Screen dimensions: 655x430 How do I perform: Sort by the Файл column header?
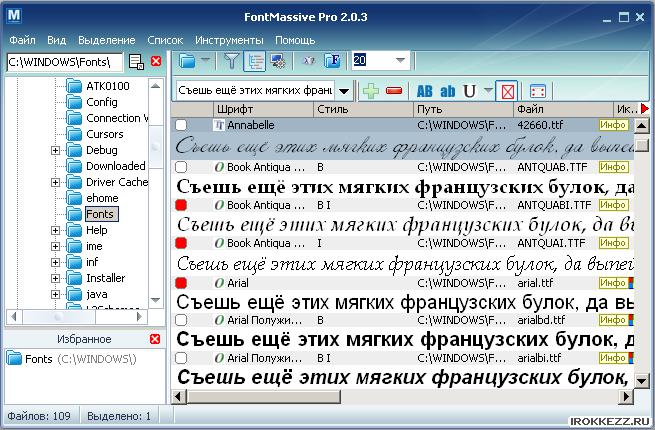click(x=563, y=109)
